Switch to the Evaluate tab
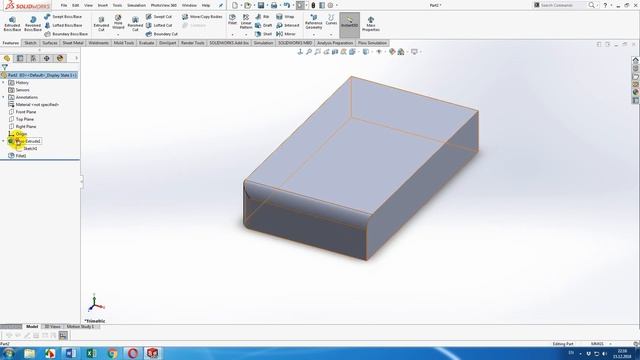640x360 pixels. coord(147,43)
